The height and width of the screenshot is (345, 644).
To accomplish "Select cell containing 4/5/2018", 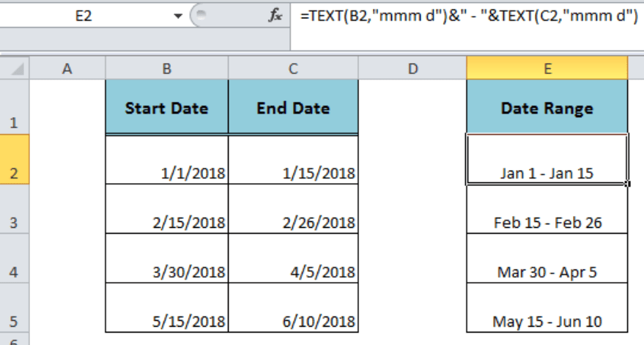I will coord(293,259).
